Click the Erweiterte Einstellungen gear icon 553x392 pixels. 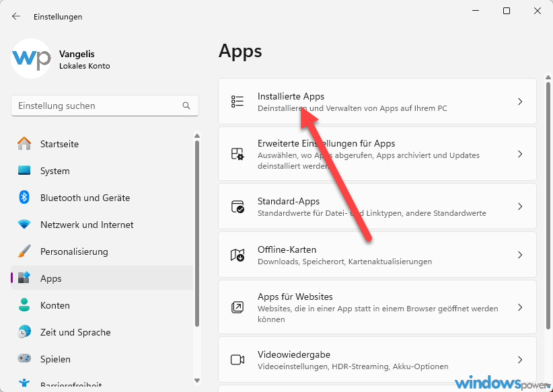[237, 154]
